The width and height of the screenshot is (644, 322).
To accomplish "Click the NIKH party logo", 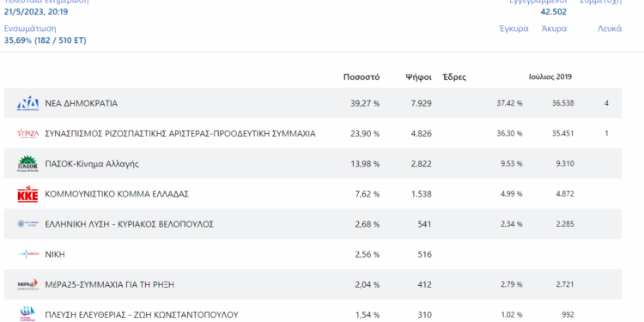I will click(x=27, y=254).
